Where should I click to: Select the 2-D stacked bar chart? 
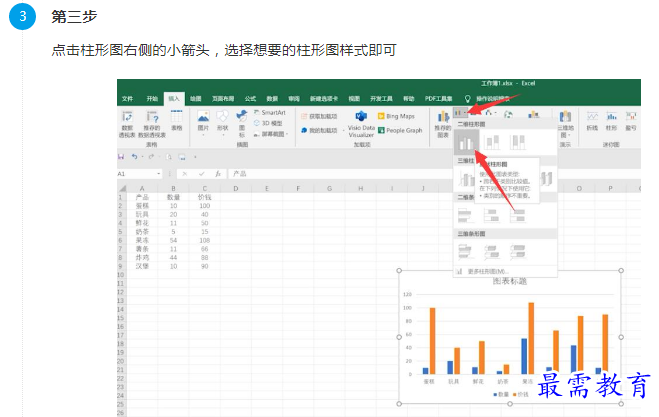pyautogui.click(x=491, y=216)
